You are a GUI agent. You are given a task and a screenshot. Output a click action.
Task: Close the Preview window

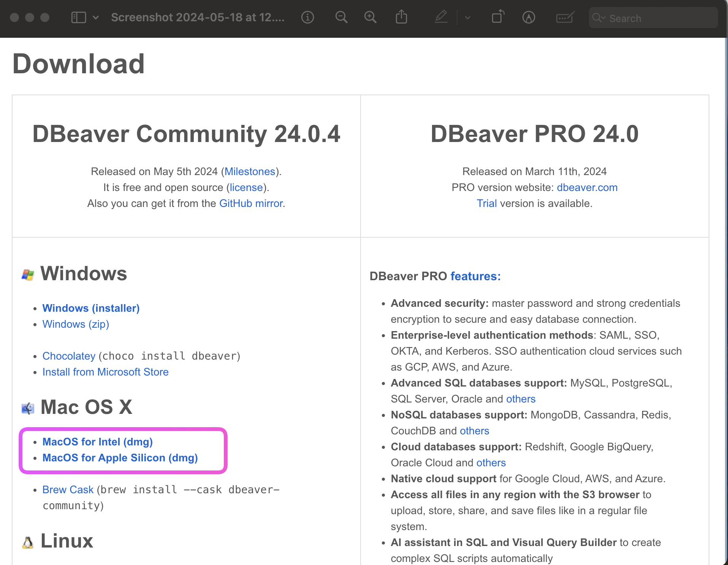click(x=14, y=17)
